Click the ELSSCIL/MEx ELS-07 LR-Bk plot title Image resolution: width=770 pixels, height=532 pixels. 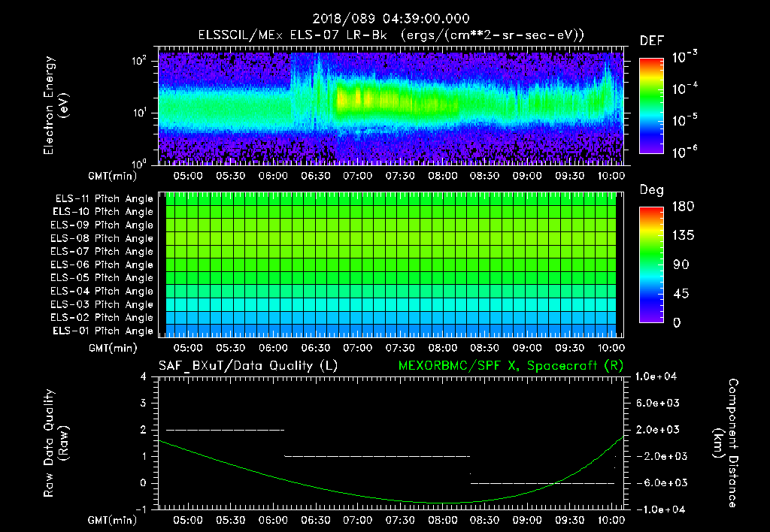coord(391,35)
